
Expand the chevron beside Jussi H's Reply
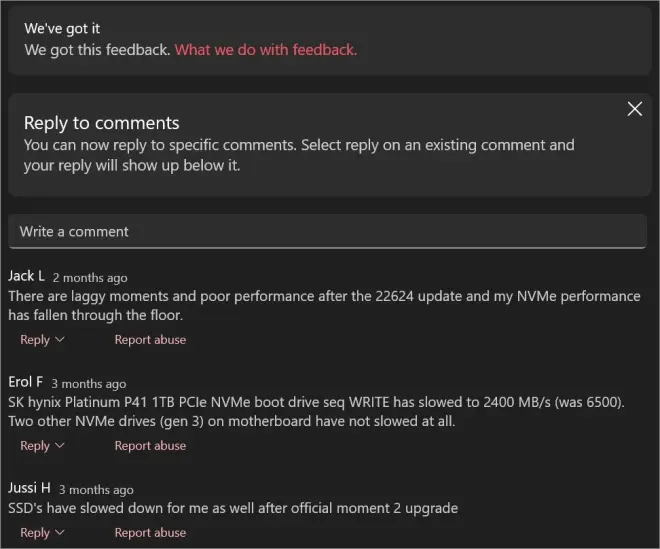click(x=60, y=532)
